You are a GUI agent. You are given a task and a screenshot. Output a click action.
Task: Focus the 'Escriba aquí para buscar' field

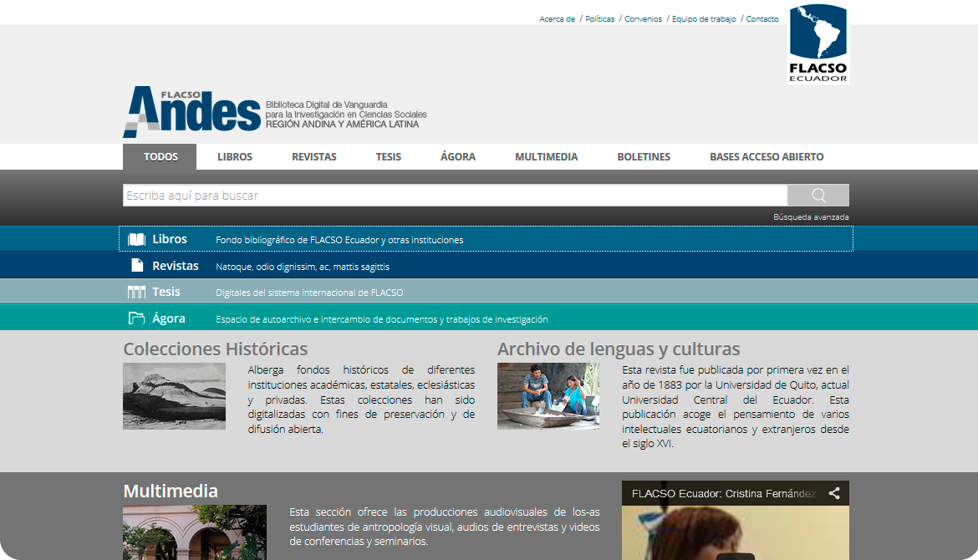click(x=455, y=196)
